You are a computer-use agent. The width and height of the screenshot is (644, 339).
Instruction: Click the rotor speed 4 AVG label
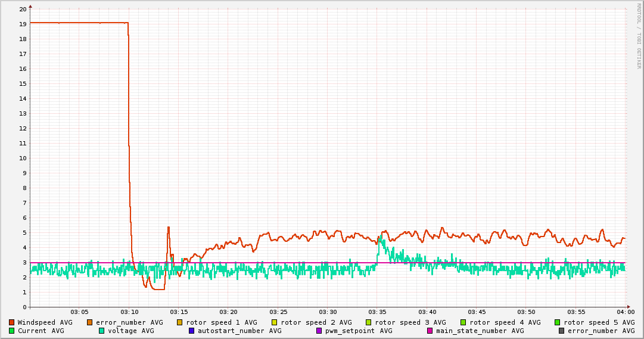click(x=505, y=322)
